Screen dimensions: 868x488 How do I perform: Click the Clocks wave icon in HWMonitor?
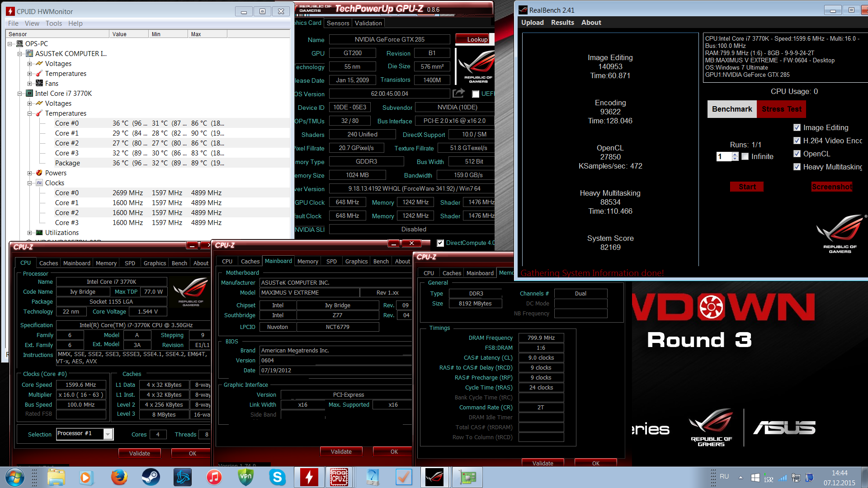[x=39, y=183]
